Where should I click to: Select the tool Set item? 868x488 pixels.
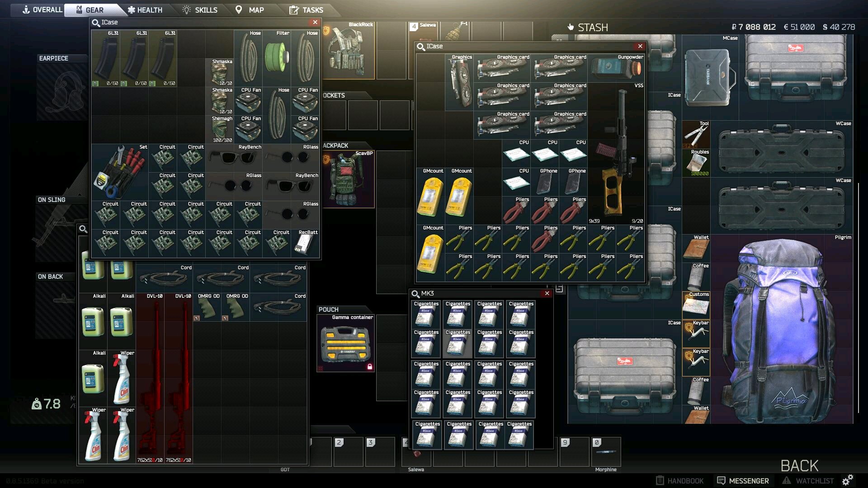click(x=120, y=173)
